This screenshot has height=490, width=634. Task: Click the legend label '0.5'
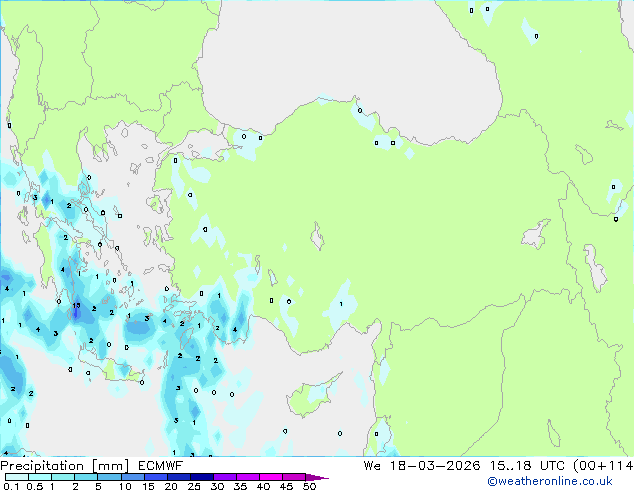tap(35, 486)
